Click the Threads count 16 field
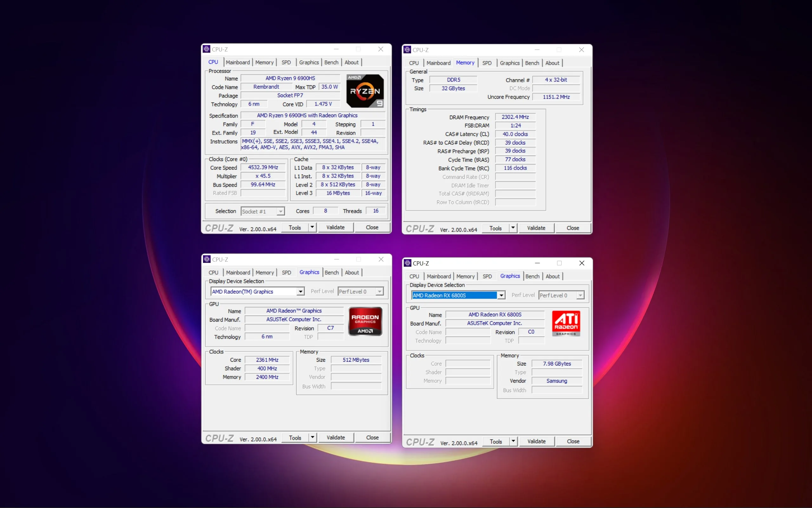This screenshot has height=508, width=812. (376, 211)
